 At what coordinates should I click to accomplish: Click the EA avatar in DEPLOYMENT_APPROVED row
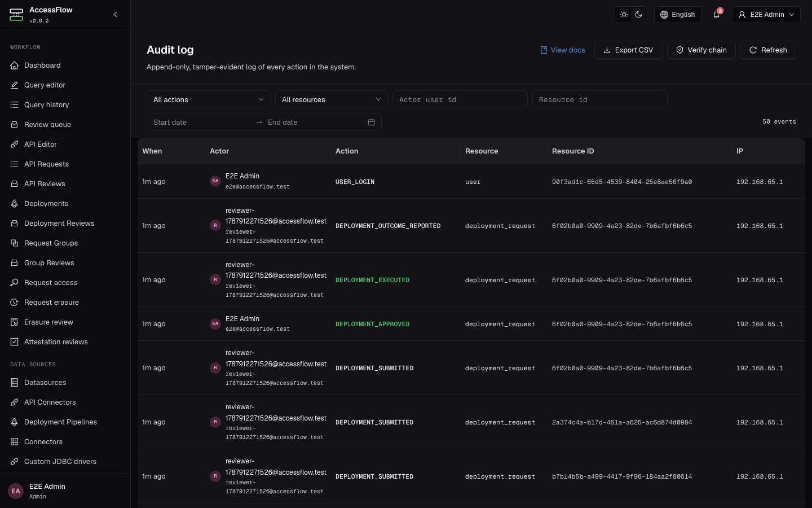215,324
